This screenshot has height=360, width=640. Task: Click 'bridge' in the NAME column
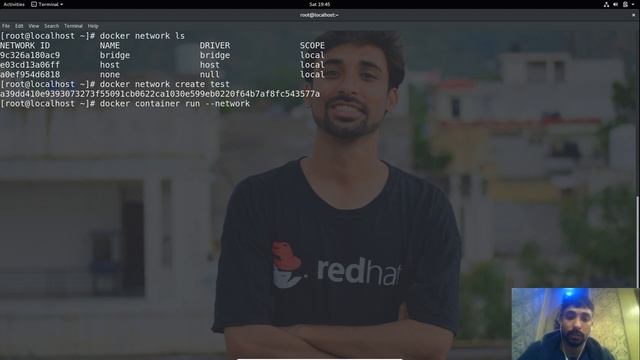(x=115, y=55)
